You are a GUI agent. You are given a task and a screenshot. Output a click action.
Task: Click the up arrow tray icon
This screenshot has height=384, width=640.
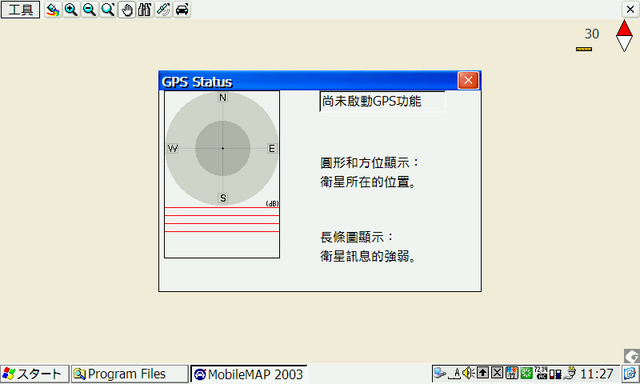(483, 373)
